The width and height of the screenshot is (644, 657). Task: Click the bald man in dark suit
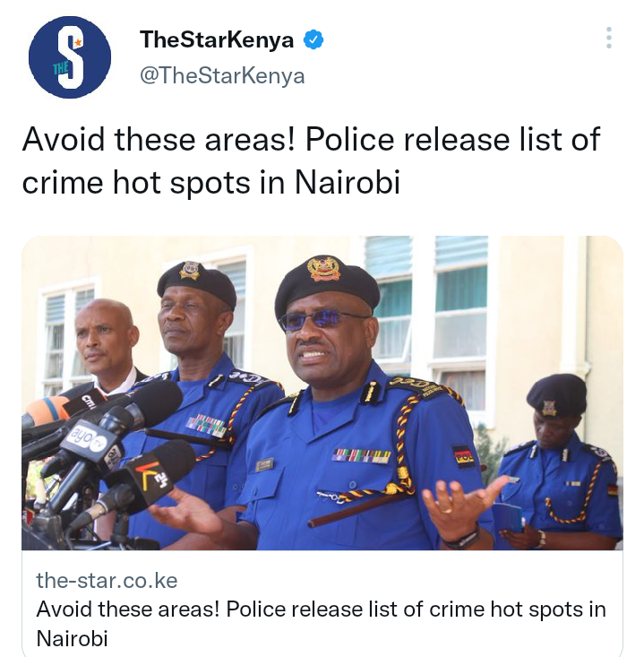(x=107, y=346)
